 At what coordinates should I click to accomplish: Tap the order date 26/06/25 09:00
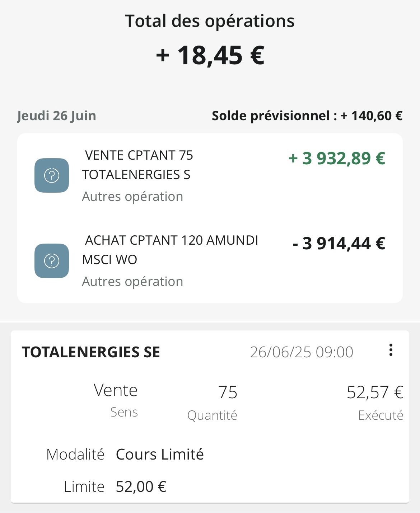(302, 352)
